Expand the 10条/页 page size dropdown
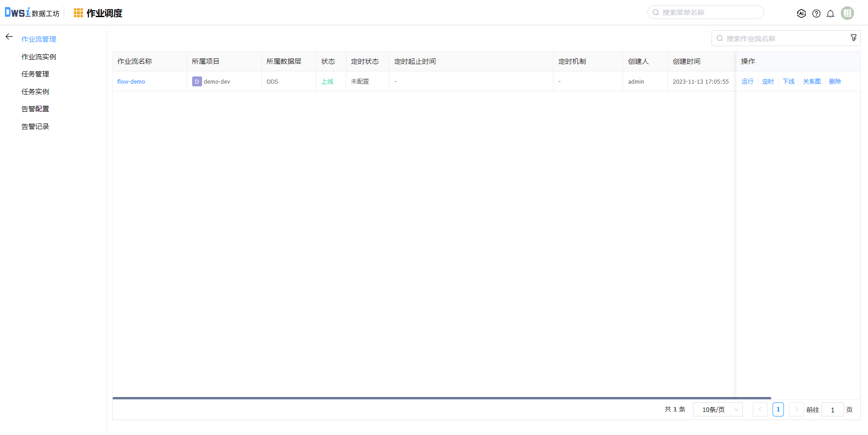 (717, 410)
